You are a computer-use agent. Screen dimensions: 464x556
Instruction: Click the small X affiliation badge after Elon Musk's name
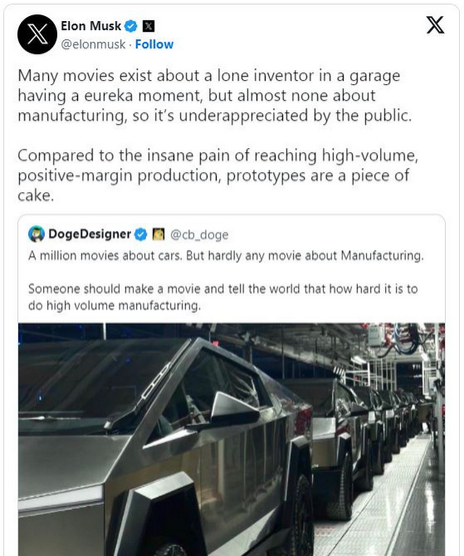(x=148, y=26)
